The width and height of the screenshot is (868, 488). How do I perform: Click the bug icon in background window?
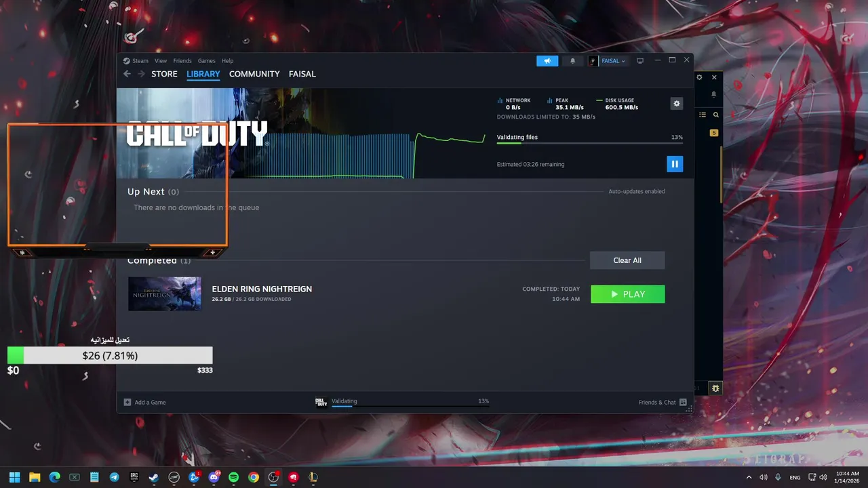click(x=715, y=388)
